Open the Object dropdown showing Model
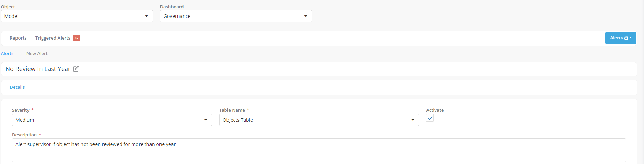644x164 pixels. pos(77,16)
